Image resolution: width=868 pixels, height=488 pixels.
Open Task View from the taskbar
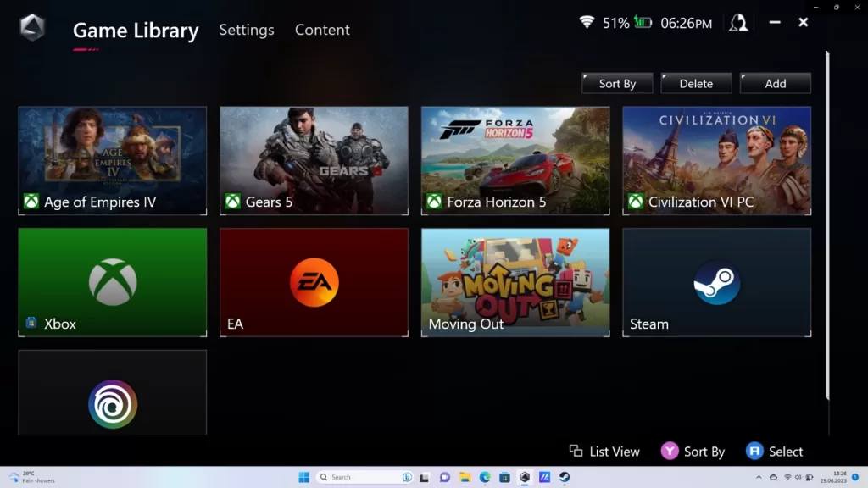click(x=425, y=477)
